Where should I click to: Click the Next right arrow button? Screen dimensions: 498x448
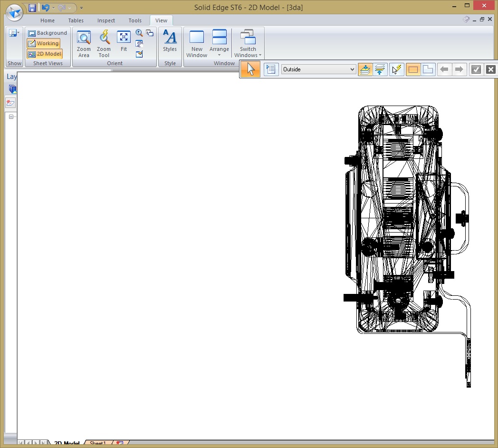459,69
